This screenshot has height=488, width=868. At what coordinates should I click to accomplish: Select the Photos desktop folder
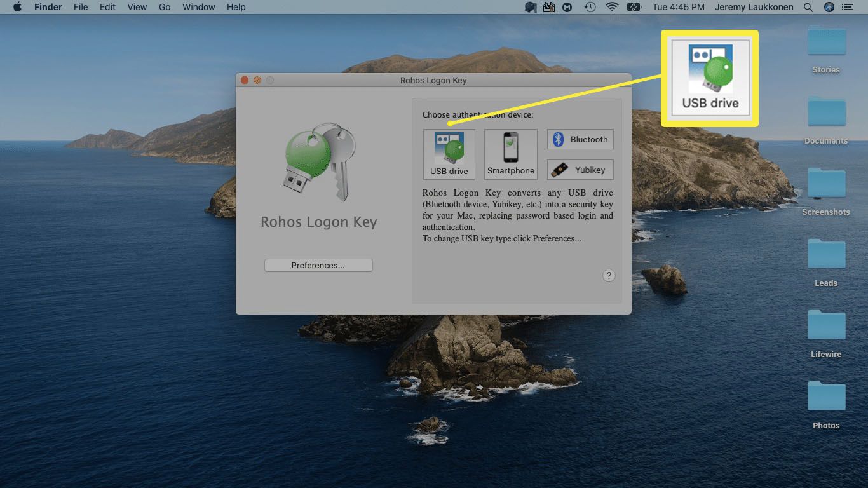pyautogui.click(x=826, y=404)
